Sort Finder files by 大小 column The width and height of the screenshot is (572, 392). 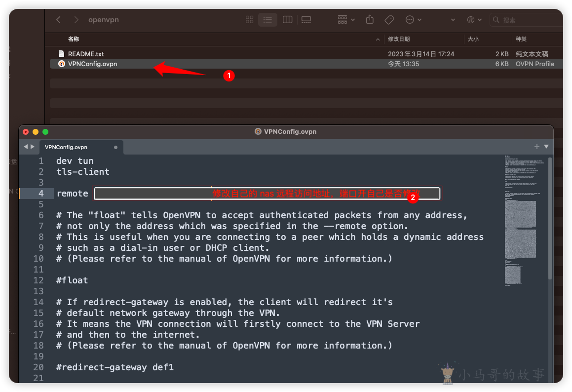473,39
